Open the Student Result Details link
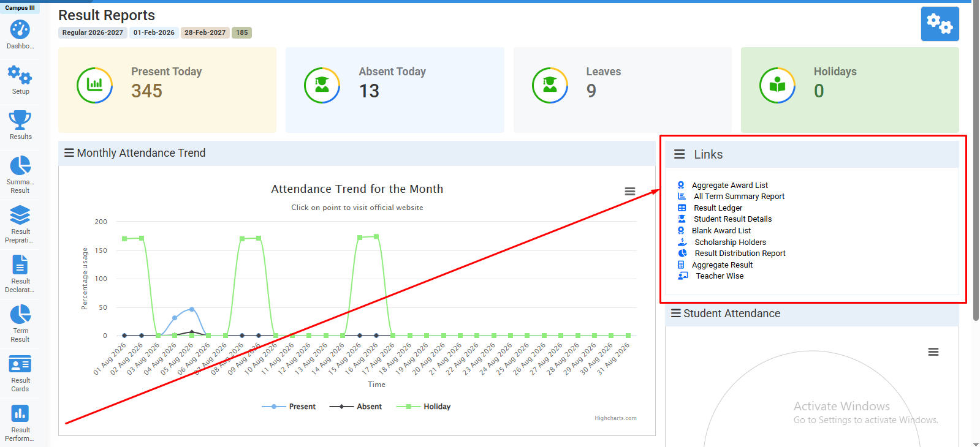 coord(732,219)
